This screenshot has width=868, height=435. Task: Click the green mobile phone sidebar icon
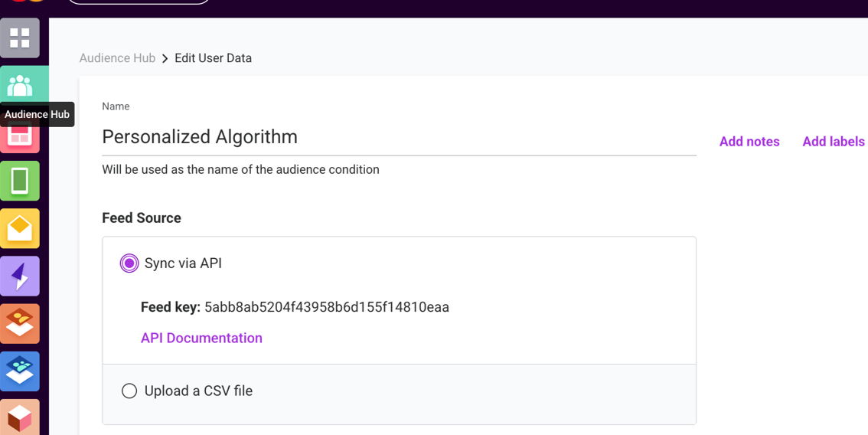tap(20, 181)
